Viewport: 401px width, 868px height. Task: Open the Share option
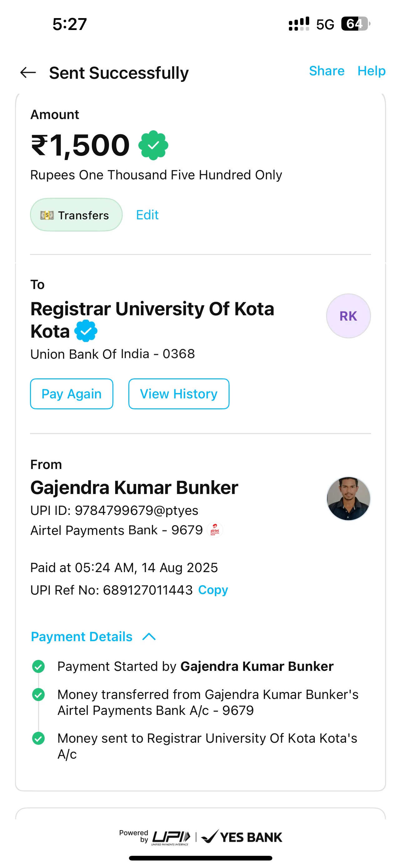click(x=327, y=71)
